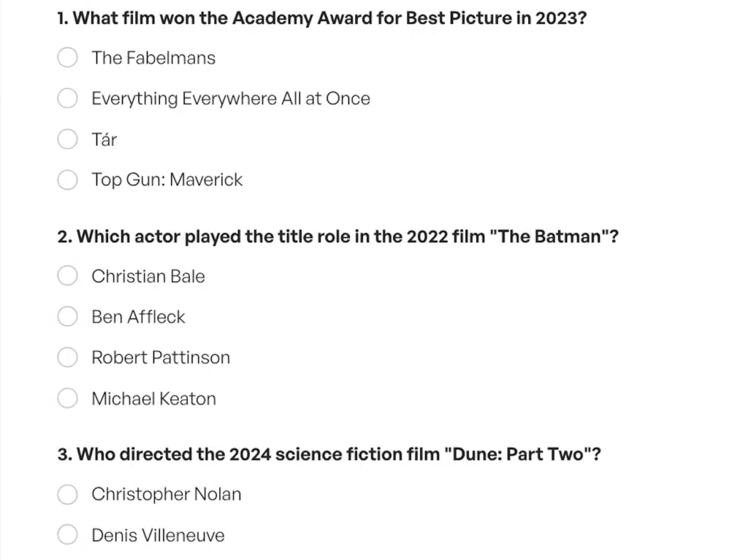Choose the Denis Villeneuve radio button
The width and height of the screenshot is (748, 560).
coord(67,534)
